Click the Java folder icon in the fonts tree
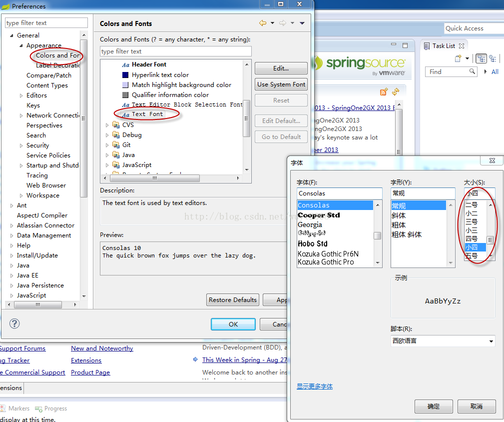 tap(116, 154)
